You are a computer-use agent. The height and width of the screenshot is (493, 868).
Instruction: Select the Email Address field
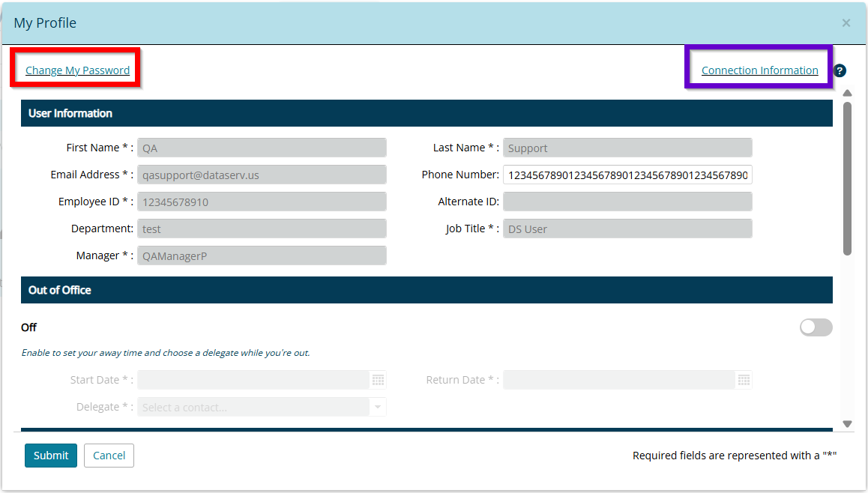(262, 175)
